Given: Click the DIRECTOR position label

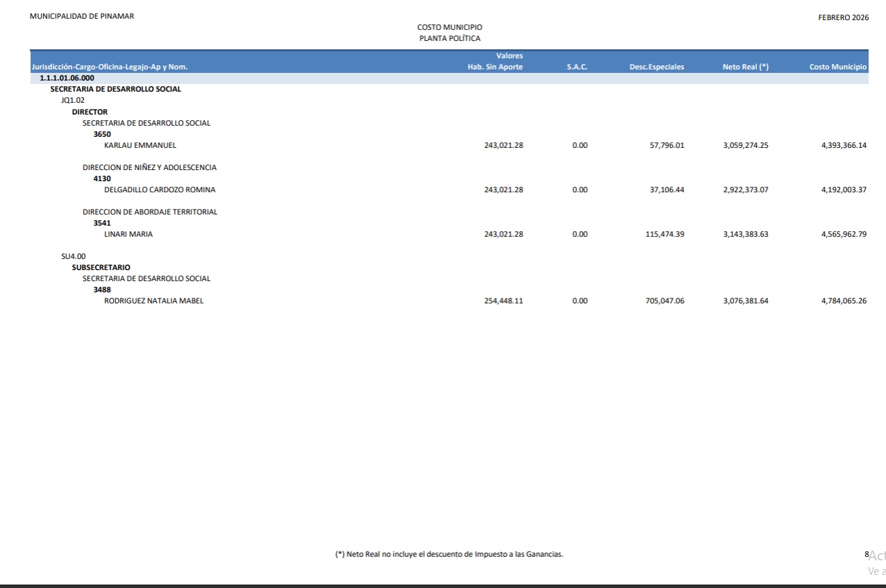Looking at the screenshot, I should (90, 112).
